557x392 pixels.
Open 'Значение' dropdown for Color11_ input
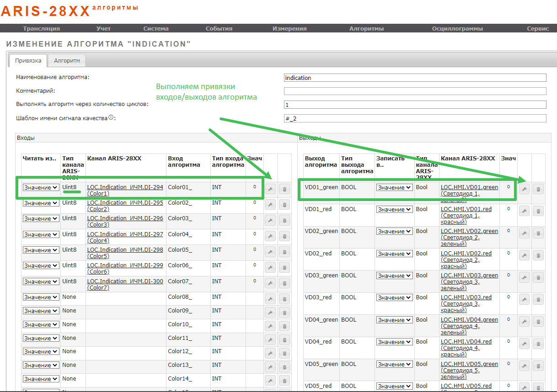[x=41, y=339]
